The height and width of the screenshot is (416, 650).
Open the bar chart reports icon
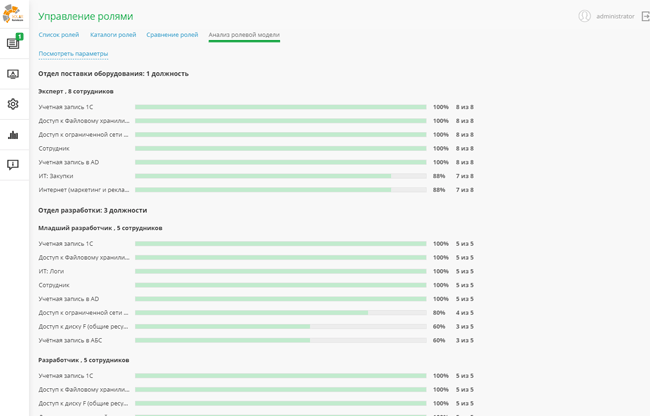pos(13,135)
